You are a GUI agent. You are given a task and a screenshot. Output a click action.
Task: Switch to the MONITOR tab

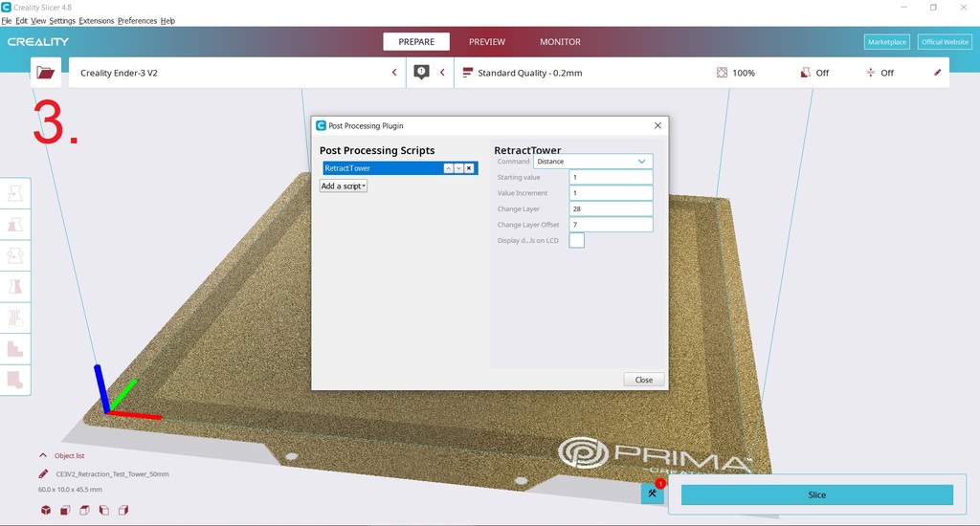coord(560,42)
